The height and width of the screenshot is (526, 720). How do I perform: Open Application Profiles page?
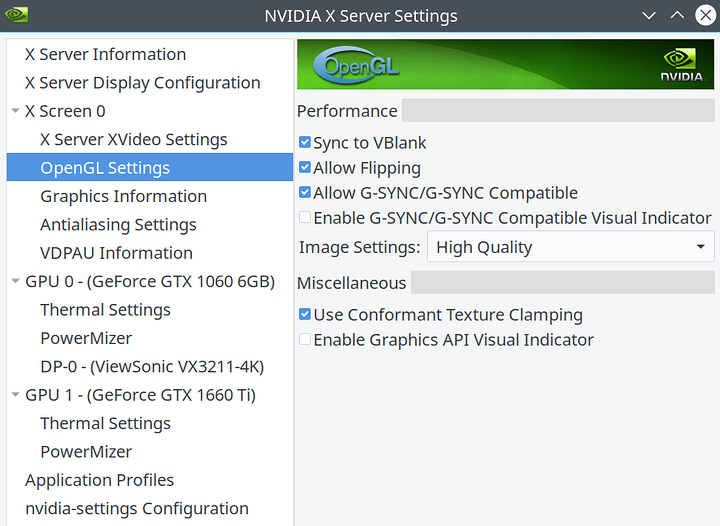(100, 480)
